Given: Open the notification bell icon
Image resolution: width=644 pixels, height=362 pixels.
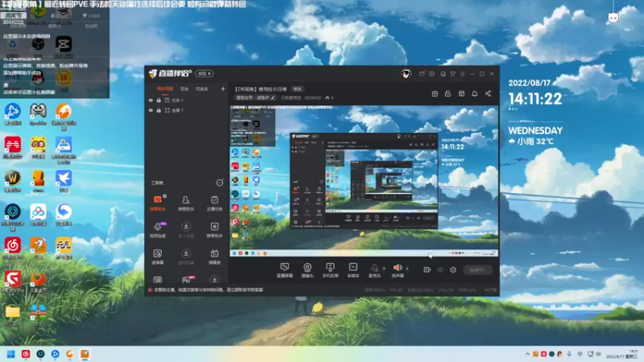Looking at the screenshot, I should pyautogui.click(x=474, y=93).
